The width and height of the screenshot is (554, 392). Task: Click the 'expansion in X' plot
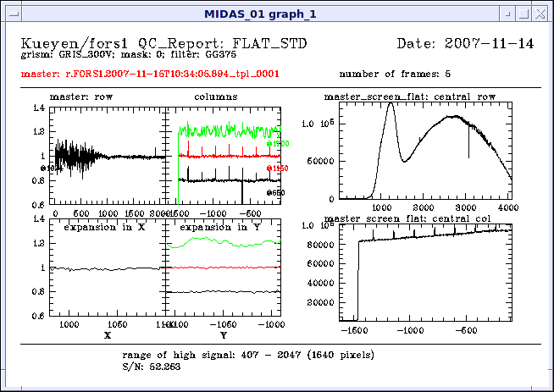coord(107,268)
